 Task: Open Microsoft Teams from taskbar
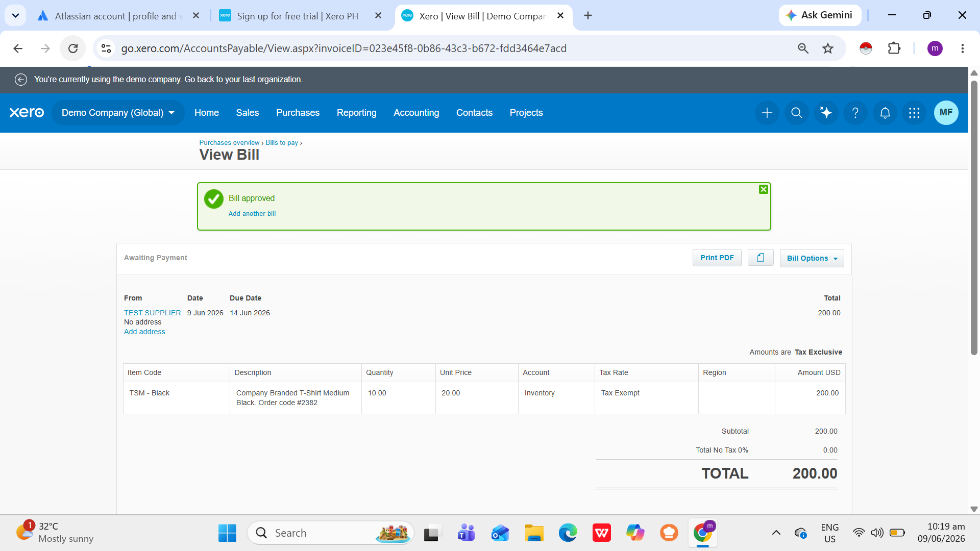click(466, 533)
